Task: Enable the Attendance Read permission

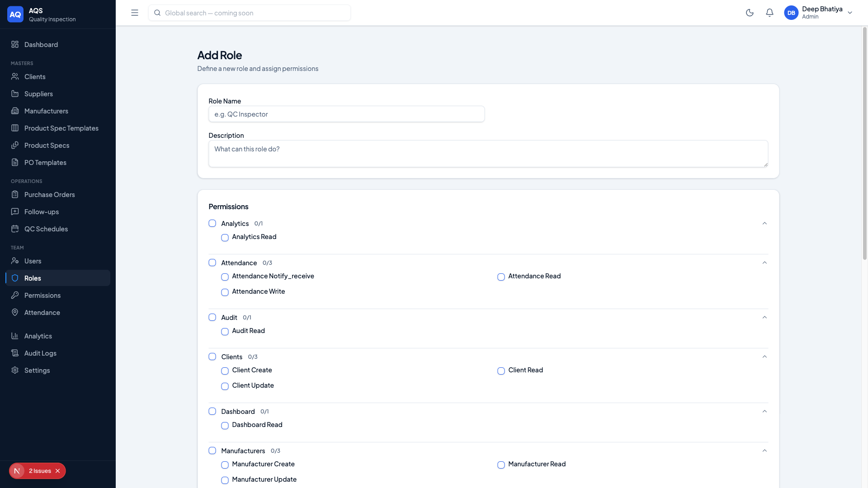Action: coord(501,277)
